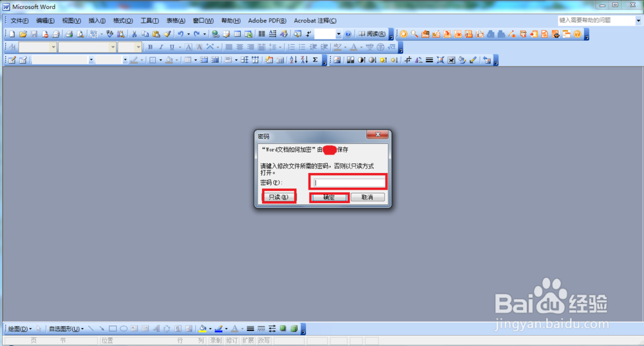Select the Line drawing tool
The width and height of the screenshot is (644, 346).
tap(91, 329)
